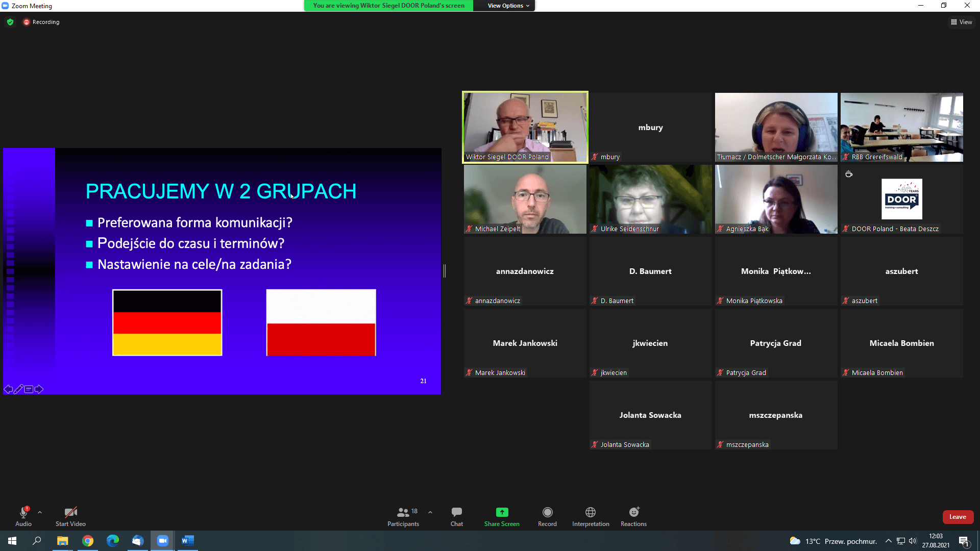Select Wiktor Siegel's video thumbnail
This screenshot has width=980, height=551.
click(525, 127)
